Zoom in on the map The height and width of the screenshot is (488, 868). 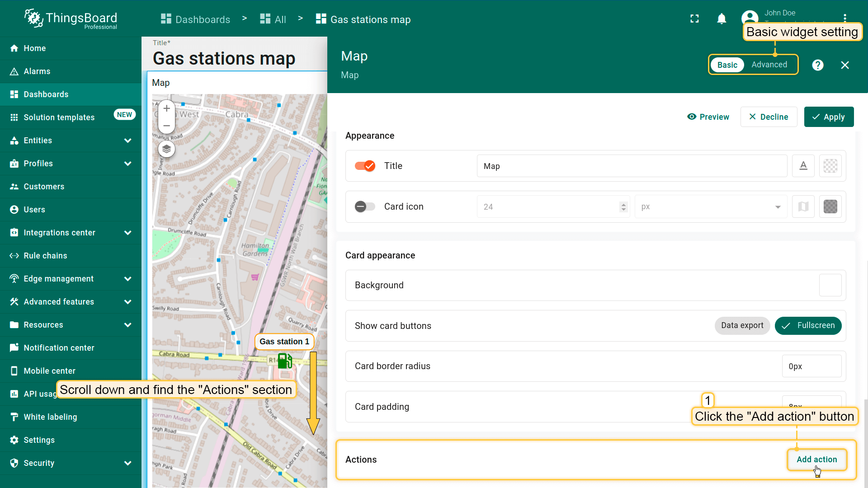[x=166, y=108]
